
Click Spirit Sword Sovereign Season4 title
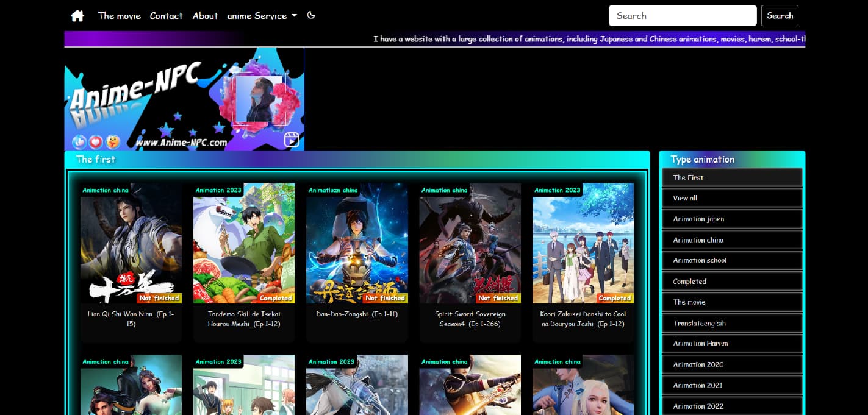click(470, 319)
